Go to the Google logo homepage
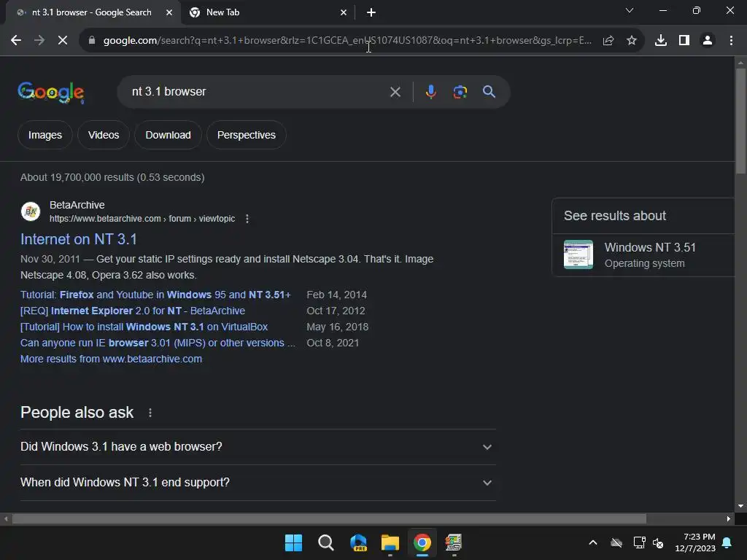747x560 pixels. [51, 92]
